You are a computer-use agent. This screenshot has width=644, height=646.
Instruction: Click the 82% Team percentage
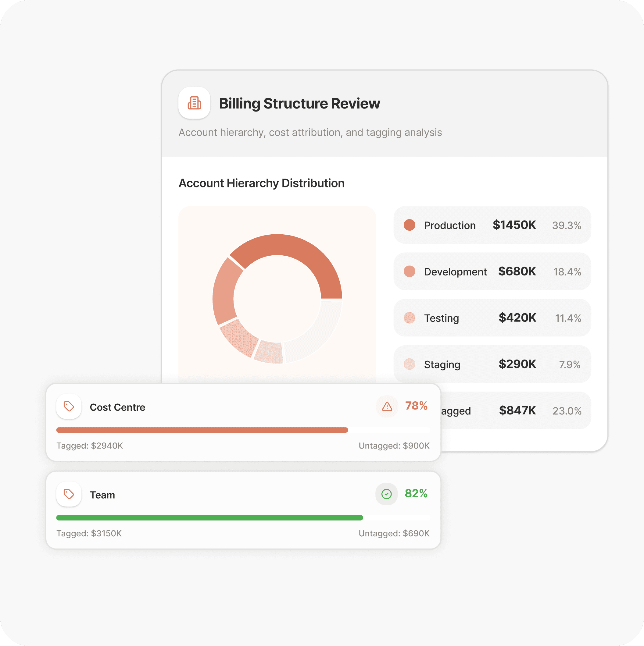coord(416,494)
